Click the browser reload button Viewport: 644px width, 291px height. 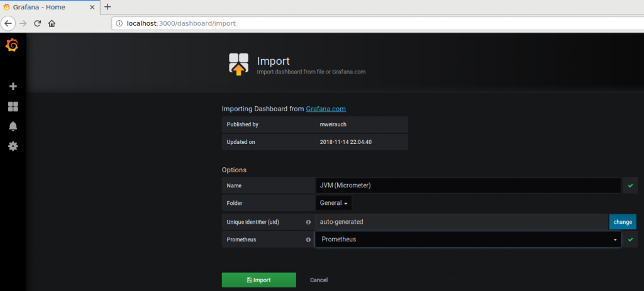37,23
